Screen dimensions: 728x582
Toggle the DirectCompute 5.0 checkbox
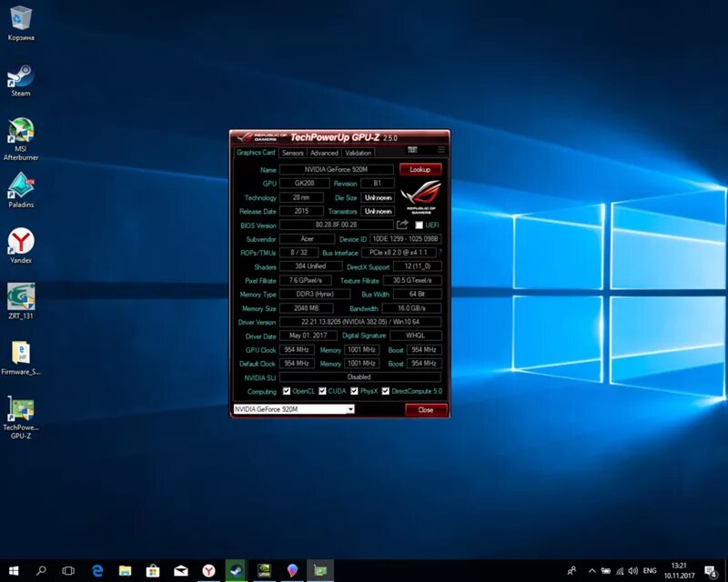tap(385, 391)
